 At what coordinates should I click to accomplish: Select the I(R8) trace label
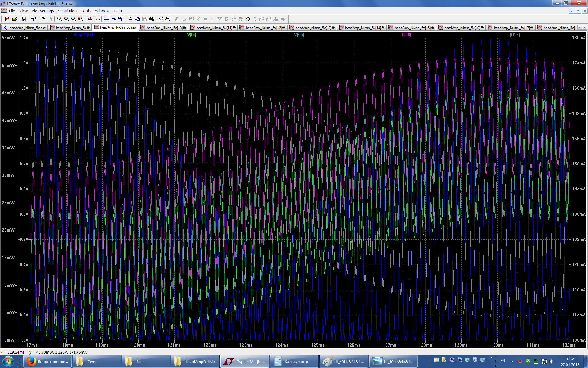406,35
